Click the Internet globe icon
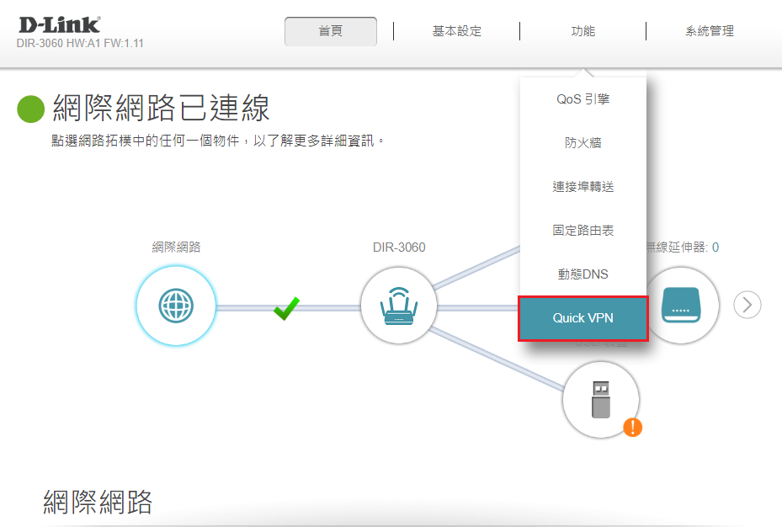The image size is (782, 532). (x=176, y=306)
